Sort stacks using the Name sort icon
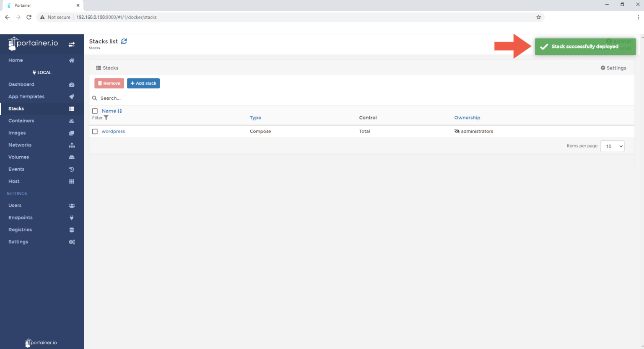This screenshot has width=644, height=349. [x=120, y=111]
